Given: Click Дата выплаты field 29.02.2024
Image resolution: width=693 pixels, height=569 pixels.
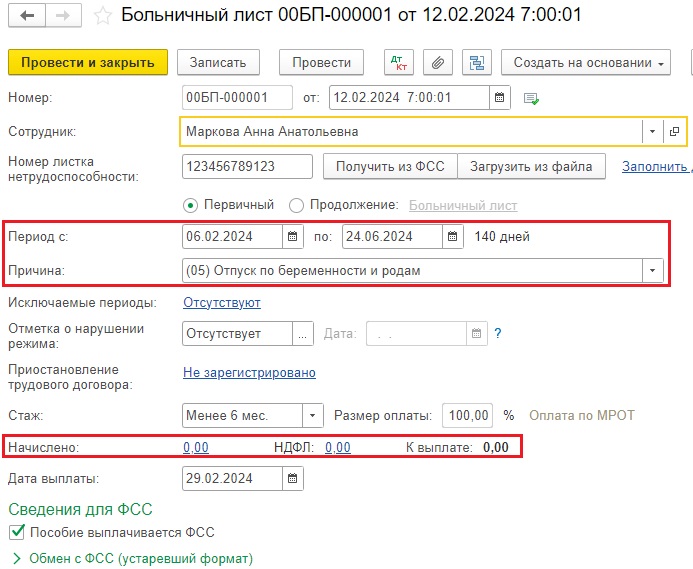Looking at the screenshot, I should pos(232,478).
